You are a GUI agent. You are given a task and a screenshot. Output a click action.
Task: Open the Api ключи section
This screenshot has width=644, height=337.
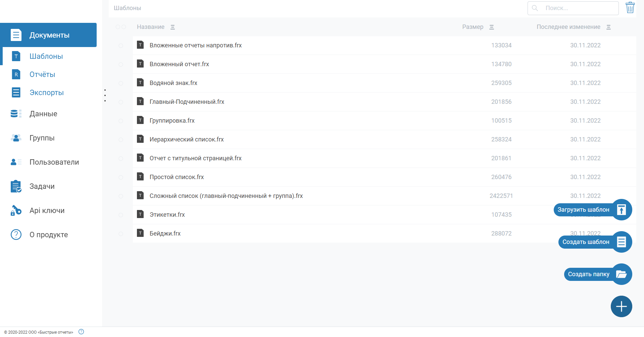tap(48, 211)
